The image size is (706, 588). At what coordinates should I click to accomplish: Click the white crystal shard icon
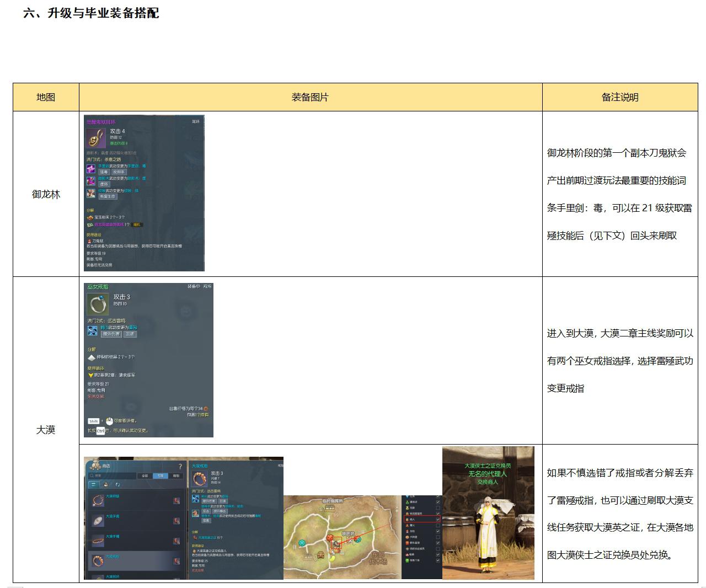(x=92, y=358)
